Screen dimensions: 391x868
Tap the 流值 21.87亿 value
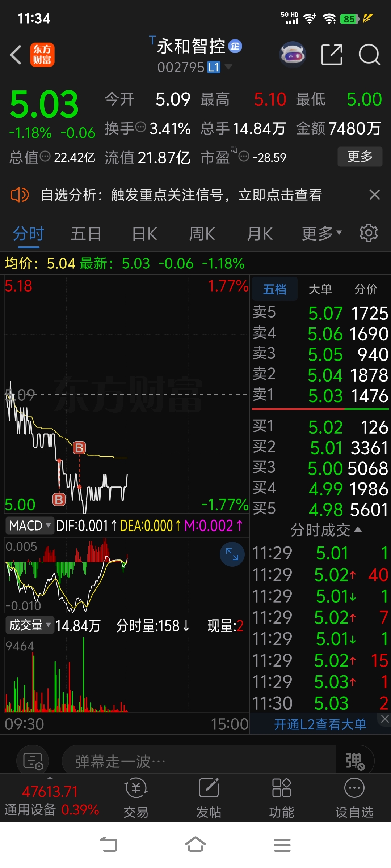(x=164, y=157)
